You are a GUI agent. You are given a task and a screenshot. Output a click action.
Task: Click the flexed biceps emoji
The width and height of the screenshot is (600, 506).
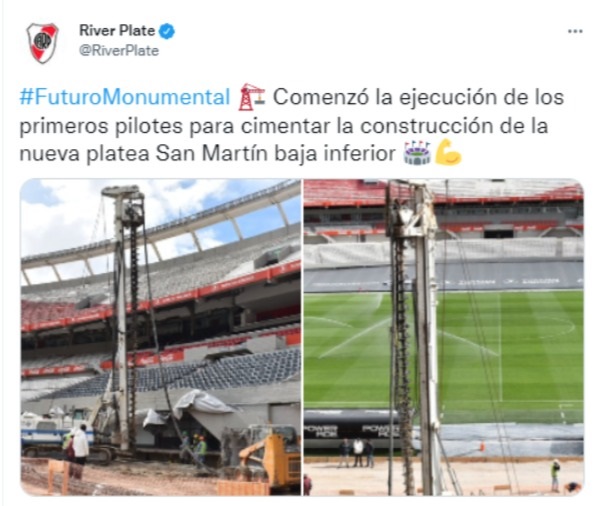[448, 153]
